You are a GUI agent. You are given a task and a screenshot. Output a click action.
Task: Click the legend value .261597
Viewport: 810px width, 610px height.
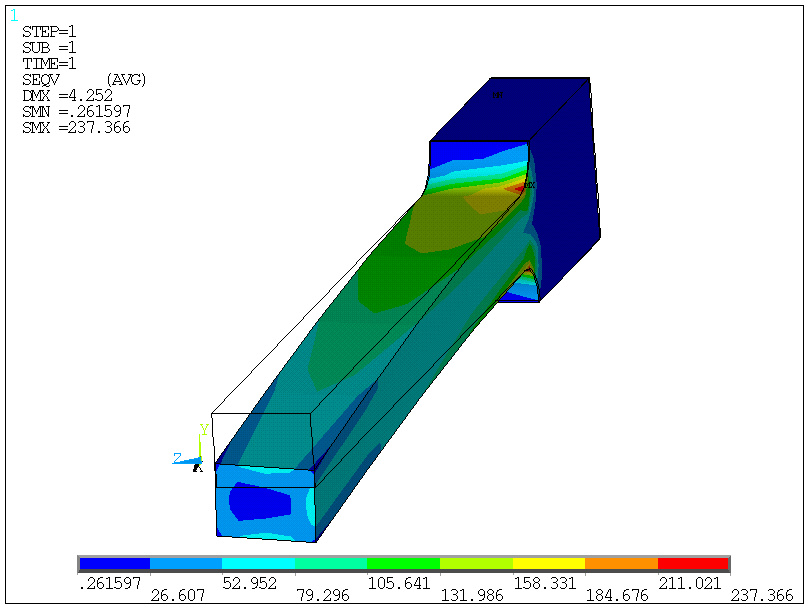pos(110,583)
